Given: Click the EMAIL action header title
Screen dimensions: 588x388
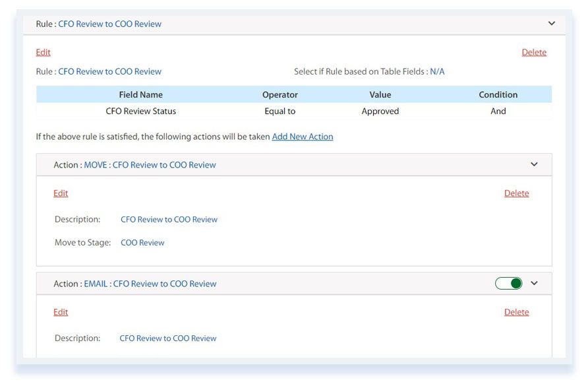Looking at the screenshot, I should (135, 284).
